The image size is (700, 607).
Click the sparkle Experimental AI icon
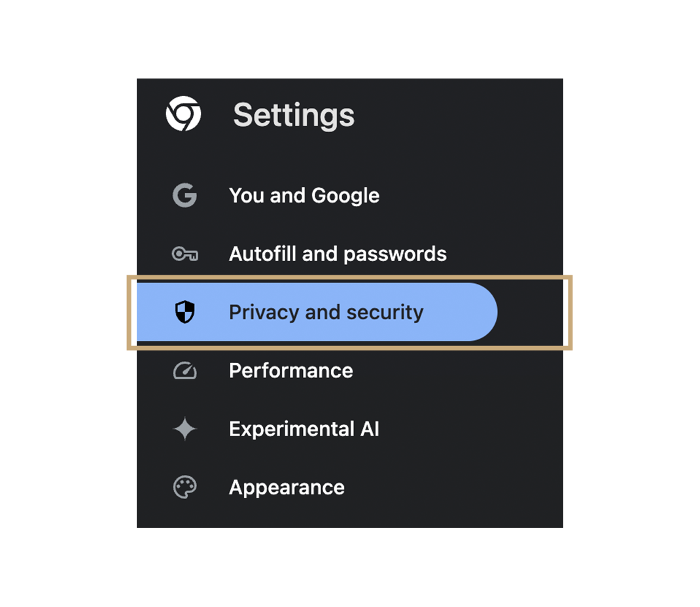pos(184,429)
